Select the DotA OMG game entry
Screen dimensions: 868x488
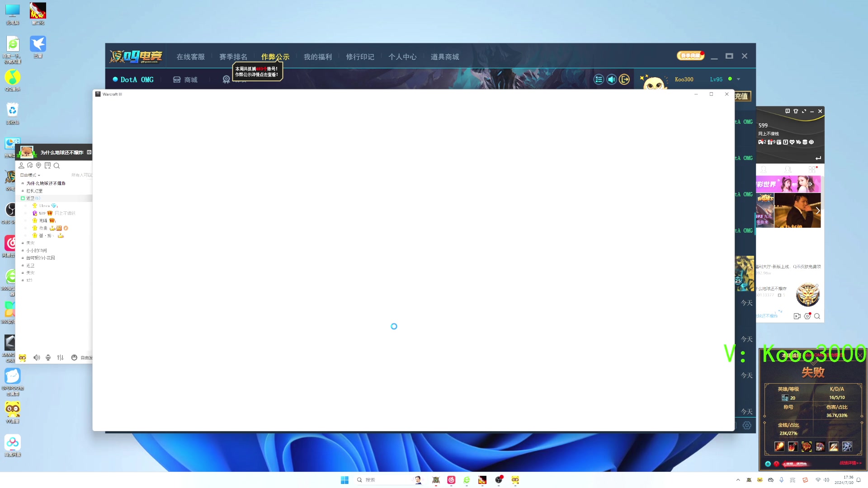click(133, 80)
